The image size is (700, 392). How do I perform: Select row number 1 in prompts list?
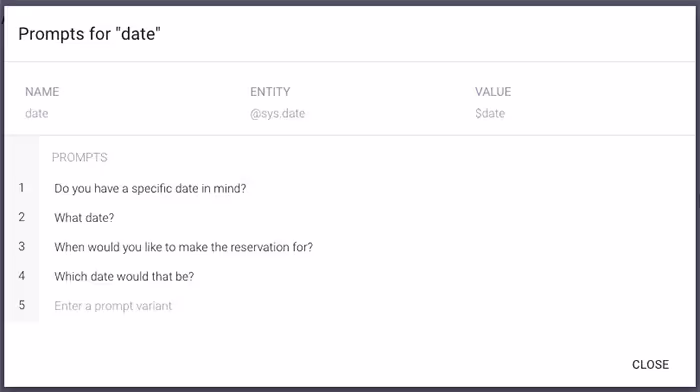point(21,188)
